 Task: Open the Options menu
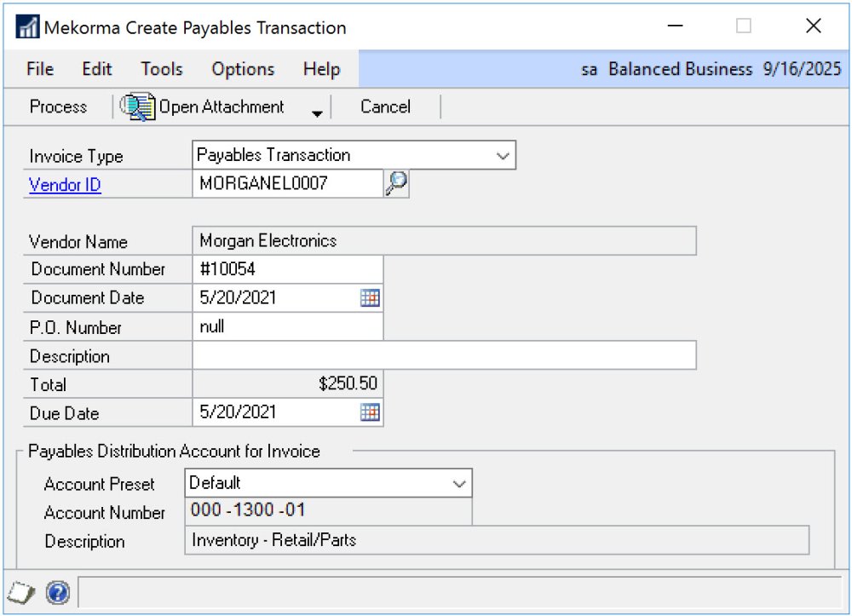click(242, 69)
